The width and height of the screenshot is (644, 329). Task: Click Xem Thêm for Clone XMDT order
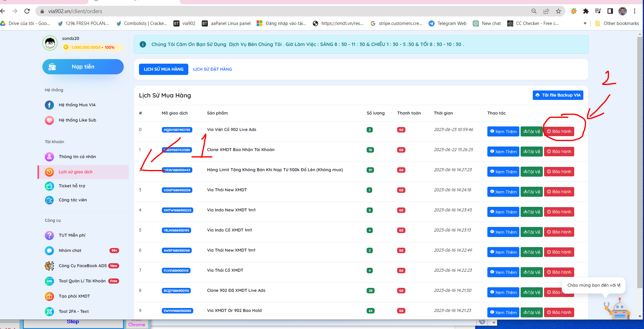pos(503,151)
